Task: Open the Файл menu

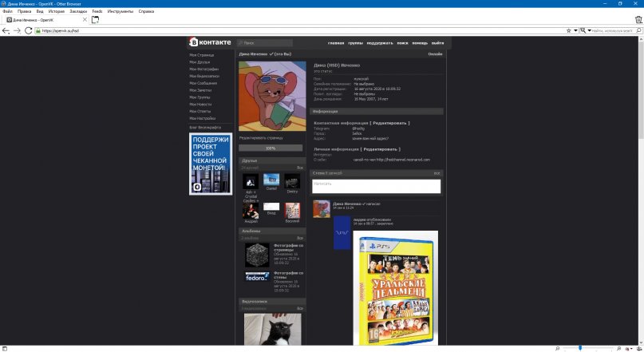Action: pos(7,11)
